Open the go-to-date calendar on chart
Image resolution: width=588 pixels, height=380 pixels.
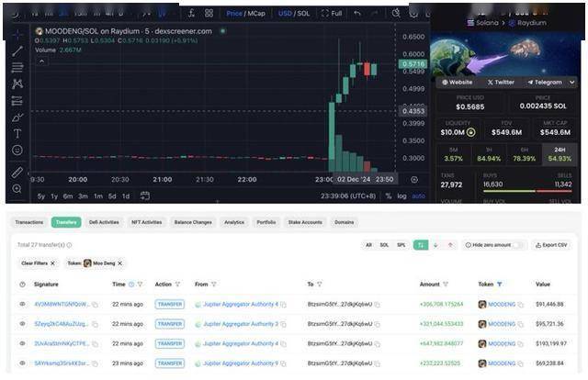(x=145, y=196)
